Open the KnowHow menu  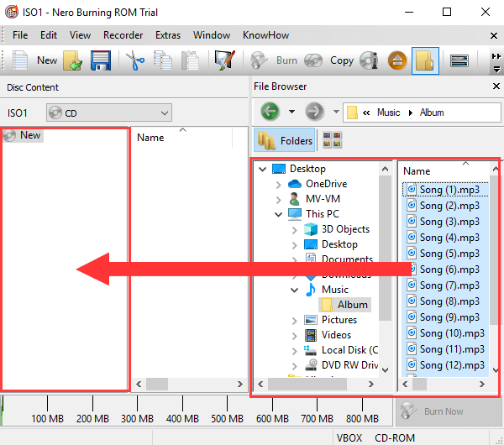point(265,35)
